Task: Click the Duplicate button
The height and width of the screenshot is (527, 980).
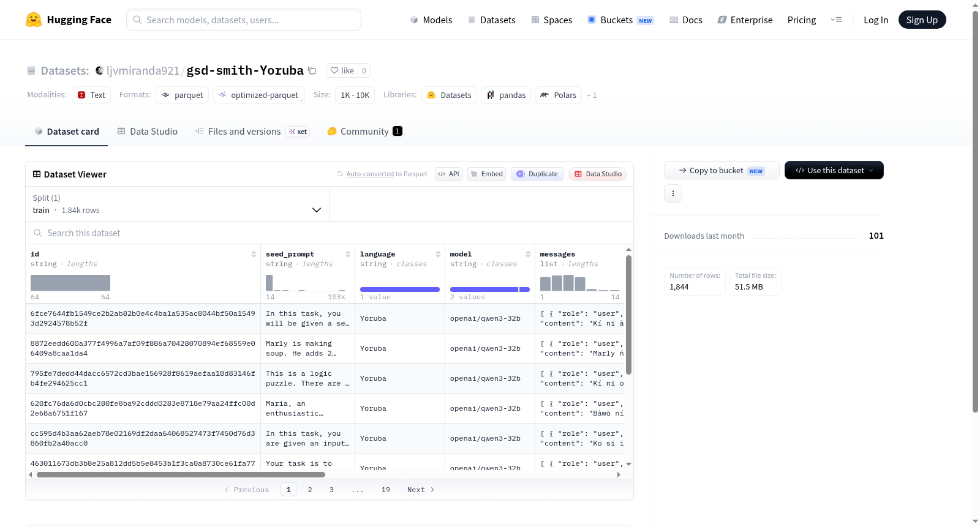Action: pyautogui.click(x=537, y=174)
